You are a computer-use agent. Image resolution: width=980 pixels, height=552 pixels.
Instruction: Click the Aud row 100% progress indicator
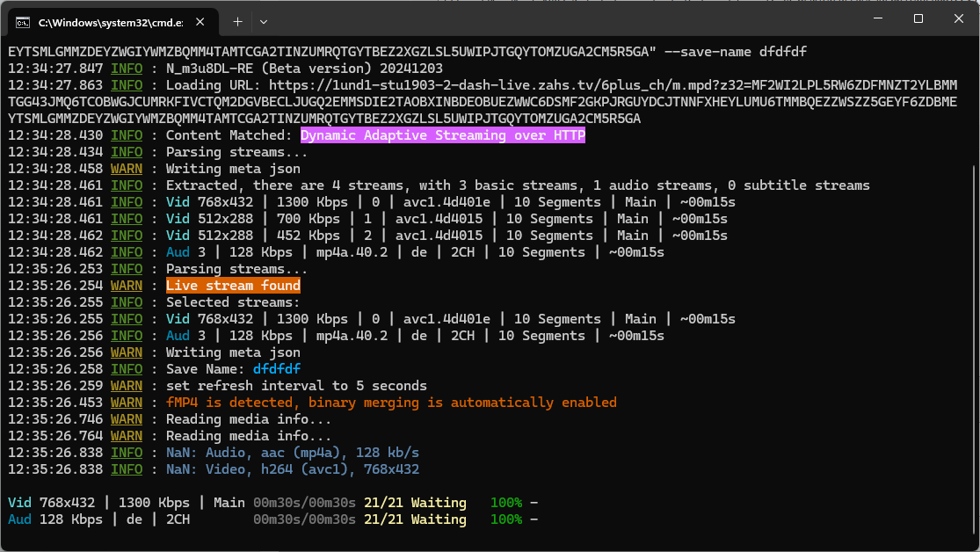point(505,519)
